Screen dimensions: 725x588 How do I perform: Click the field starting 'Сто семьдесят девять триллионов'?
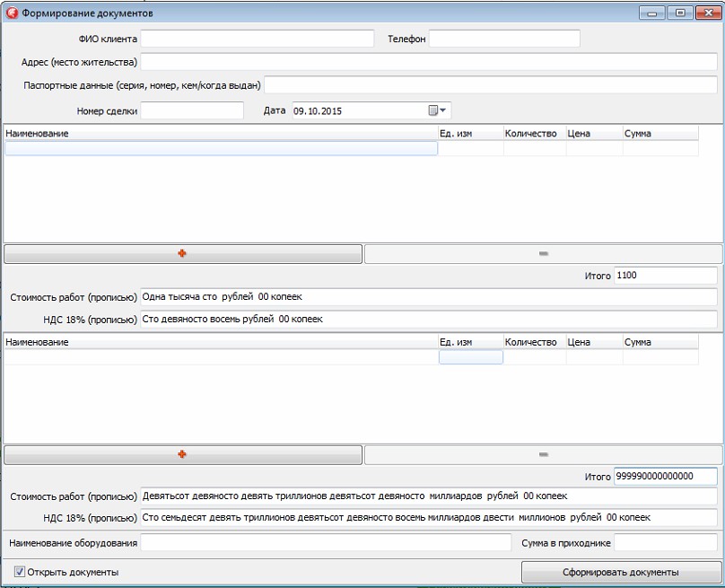click(429, 518)
